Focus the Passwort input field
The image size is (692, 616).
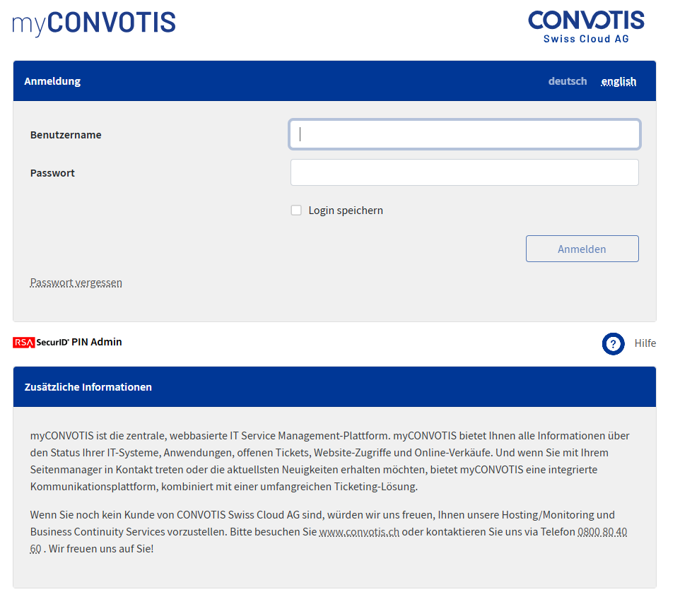464,172
